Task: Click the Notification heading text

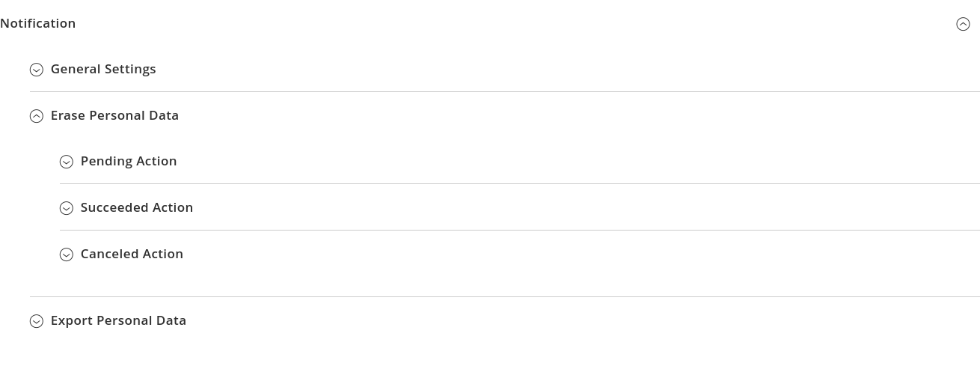Action: tap(38, 23)
